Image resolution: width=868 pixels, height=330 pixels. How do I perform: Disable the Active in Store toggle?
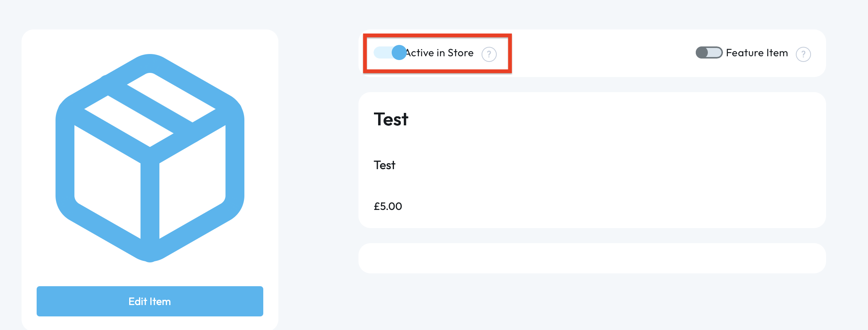(389, 52)
